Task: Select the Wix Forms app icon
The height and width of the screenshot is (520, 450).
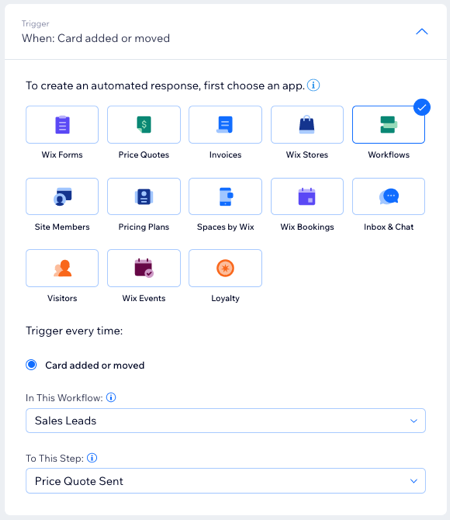Action: (62, 125)
